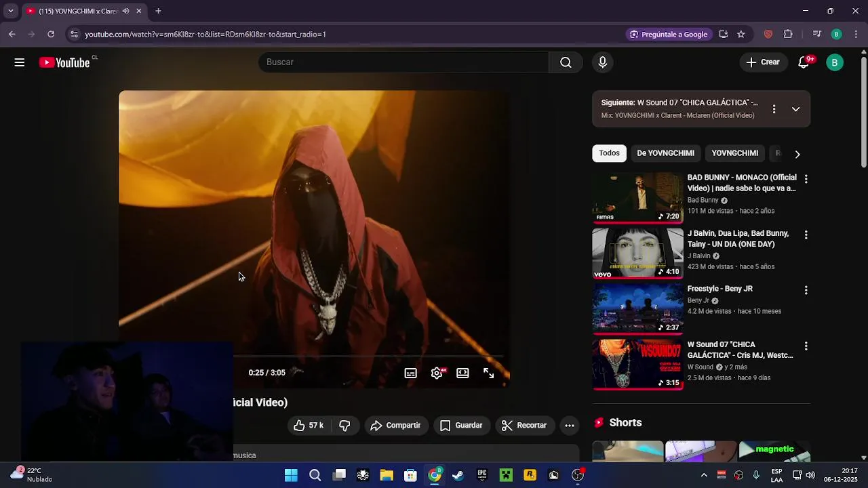This screenshot has height=488, width=868.
Task: Open Rockstar Games Launcher on taskbar
Action: pos(530,475)
